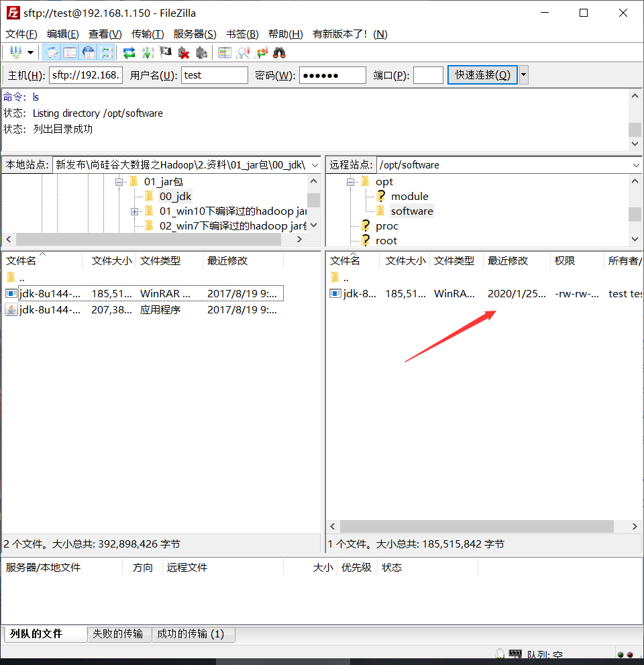This screenshot has width=644, height=665.
Task: Disconnect from the current server
Action: pos(184,52)
